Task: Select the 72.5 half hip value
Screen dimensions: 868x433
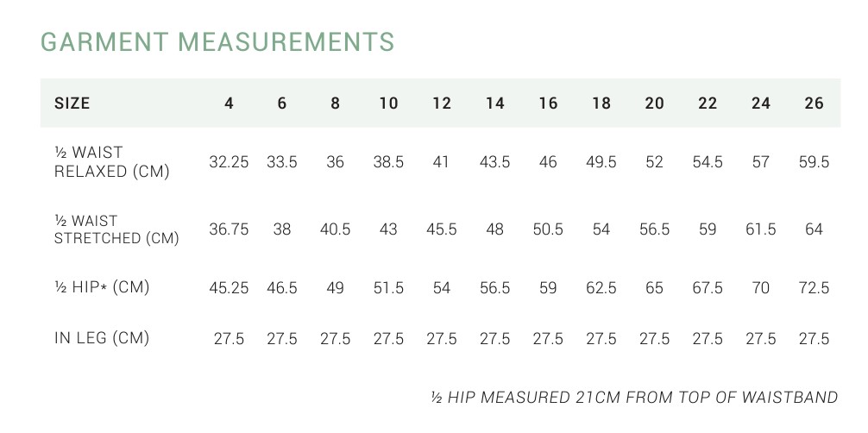Action: pos(814,288)
